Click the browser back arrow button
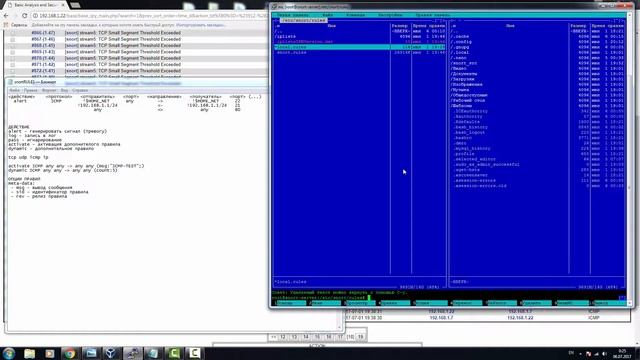 [6, 16]
